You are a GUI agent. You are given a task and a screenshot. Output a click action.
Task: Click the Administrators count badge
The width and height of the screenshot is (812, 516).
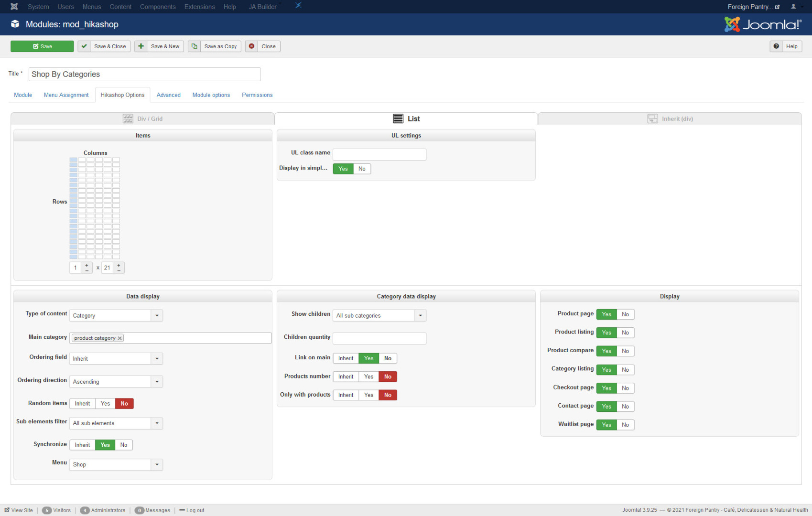click(x=85, y=510)
